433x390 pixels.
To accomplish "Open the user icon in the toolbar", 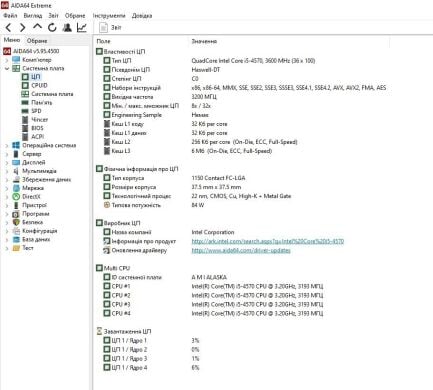I will (67, 27).
